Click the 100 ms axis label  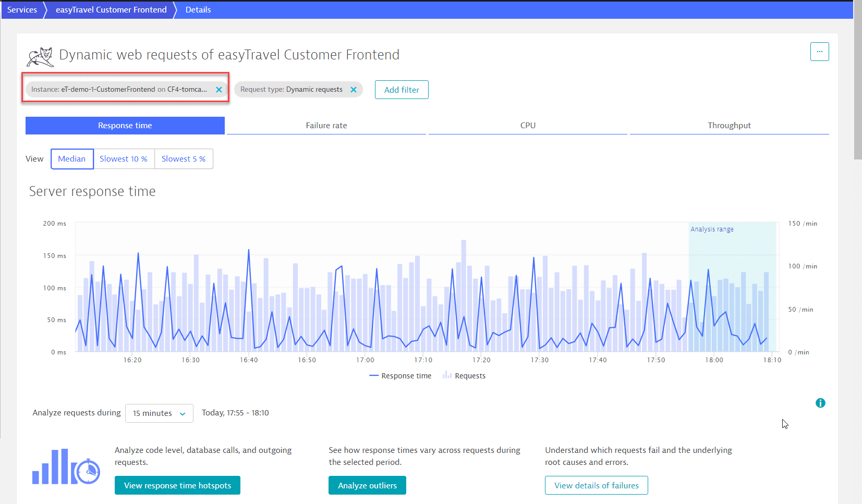[x=54, y=288]
